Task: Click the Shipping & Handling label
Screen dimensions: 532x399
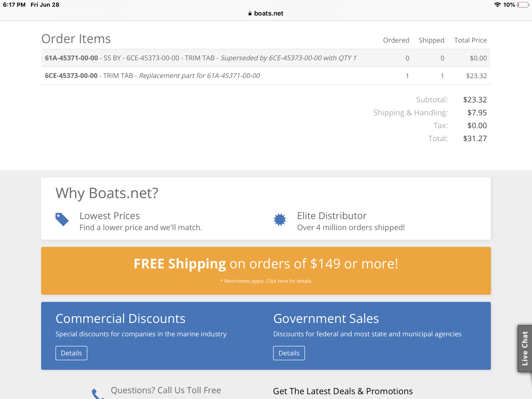Action: coord(411,113)
